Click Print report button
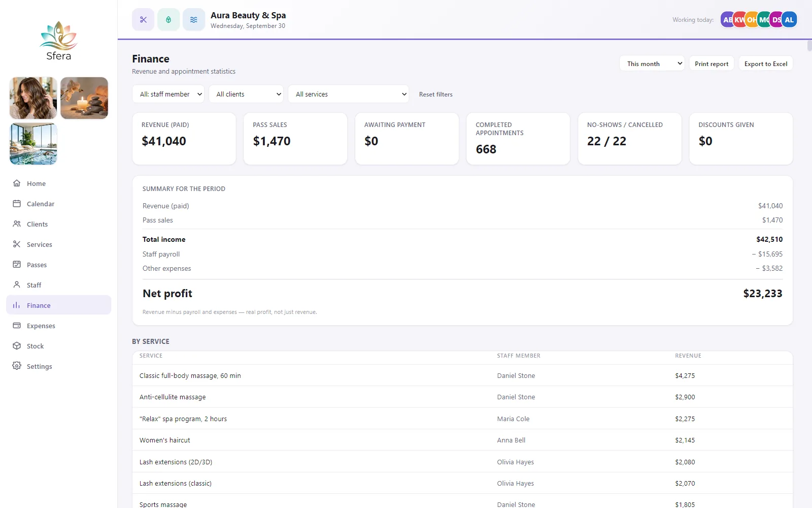The height and width of the screenshot is (508, 812). pos(712,63)
